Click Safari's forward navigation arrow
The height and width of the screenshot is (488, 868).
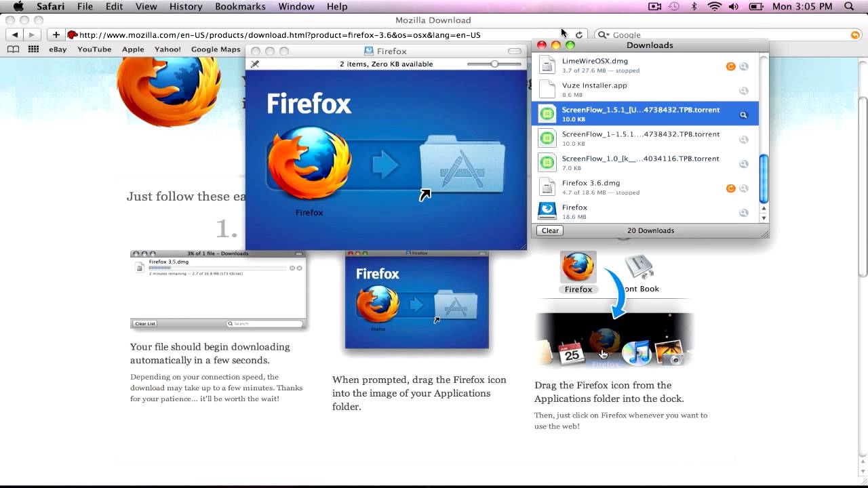pyautogui.click(x=31, y=35)
